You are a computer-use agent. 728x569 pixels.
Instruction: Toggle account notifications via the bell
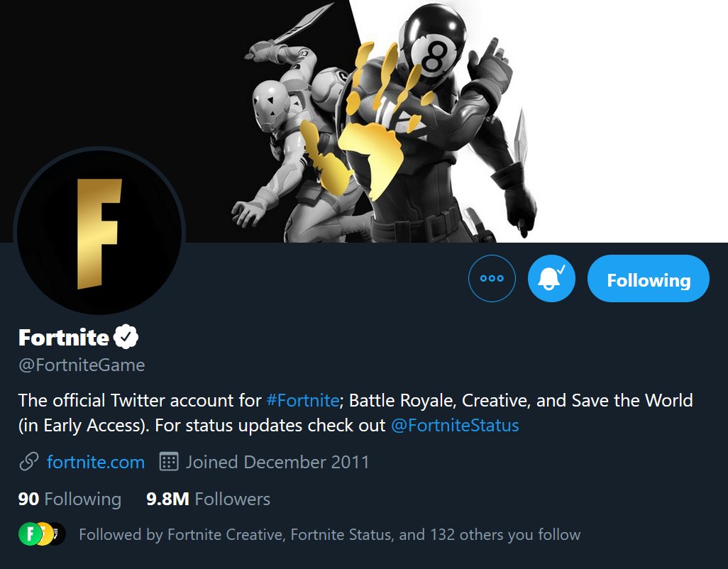(551, 278)
